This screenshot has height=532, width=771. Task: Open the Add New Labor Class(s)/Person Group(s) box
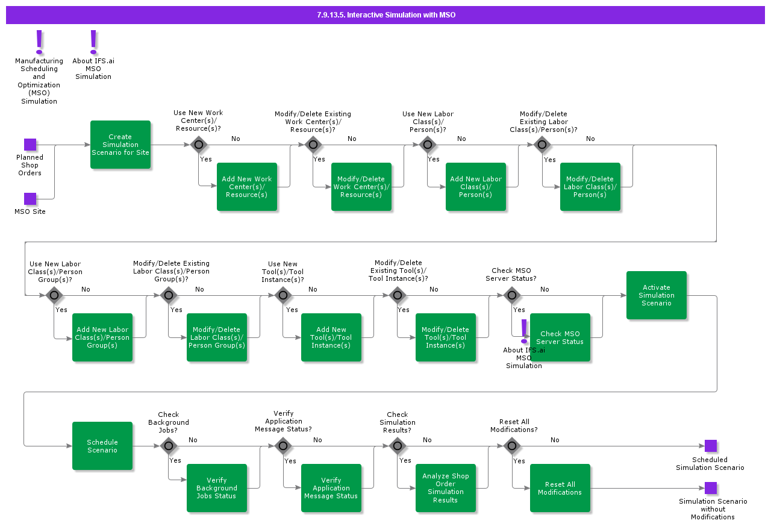click(102, 337)
